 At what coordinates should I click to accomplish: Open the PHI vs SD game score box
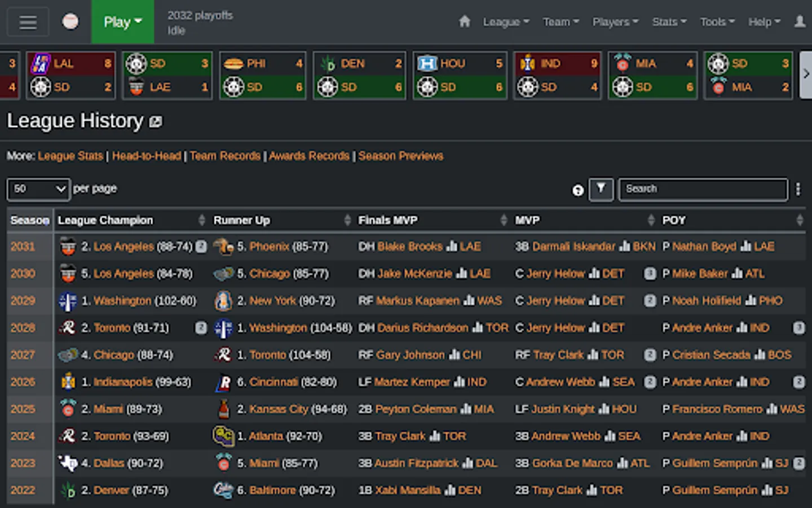point(263,75)
